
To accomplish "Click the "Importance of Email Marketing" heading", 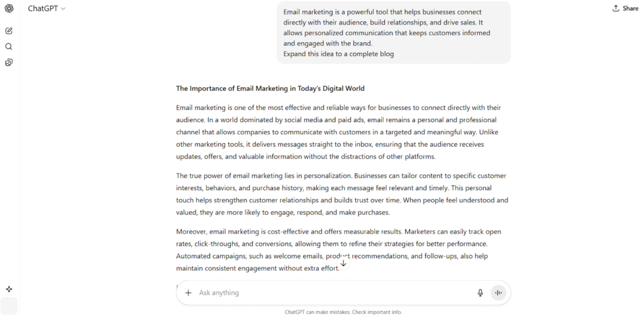I will pyautogui.click(x=270, y=89).
